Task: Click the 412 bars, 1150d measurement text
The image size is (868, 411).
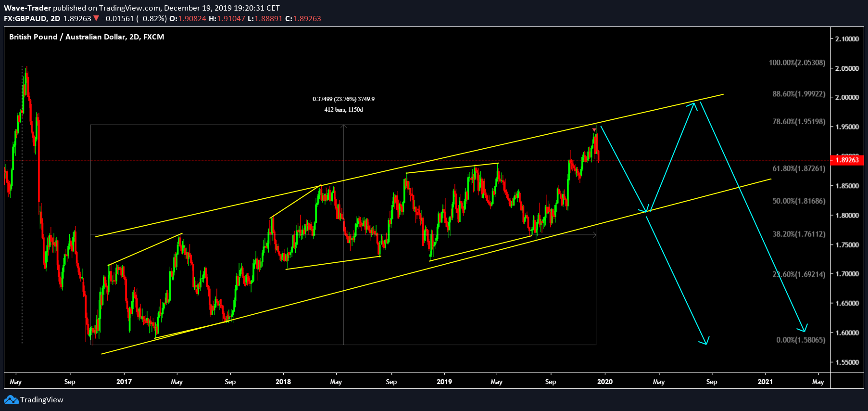Action: 343,110
